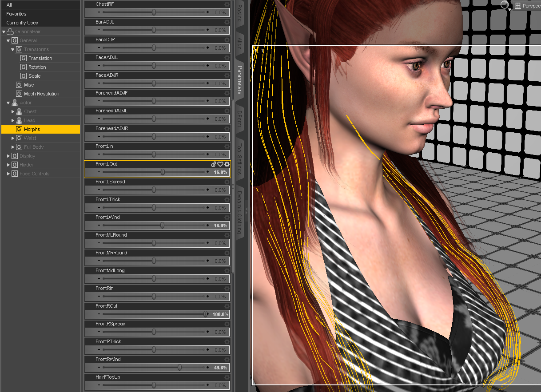Collapse the Transforms group
The image size is (541, 392).
click(13, 50)
